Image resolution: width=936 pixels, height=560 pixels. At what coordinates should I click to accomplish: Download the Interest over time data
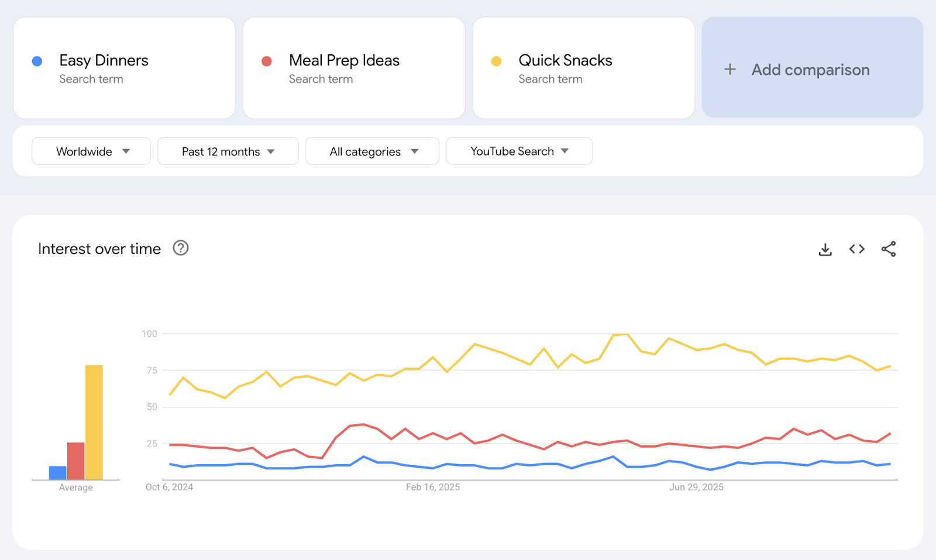click(x=825, y=250)
